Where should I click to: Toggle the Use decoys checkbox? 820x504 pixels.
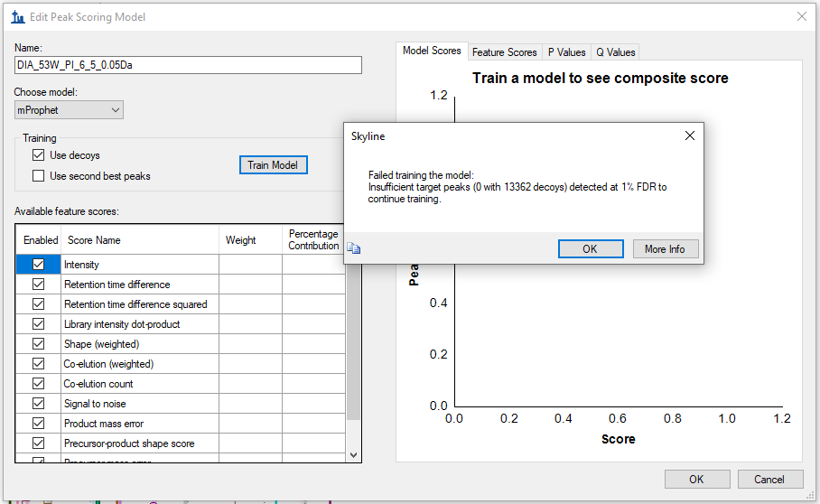tap(39, 155)
